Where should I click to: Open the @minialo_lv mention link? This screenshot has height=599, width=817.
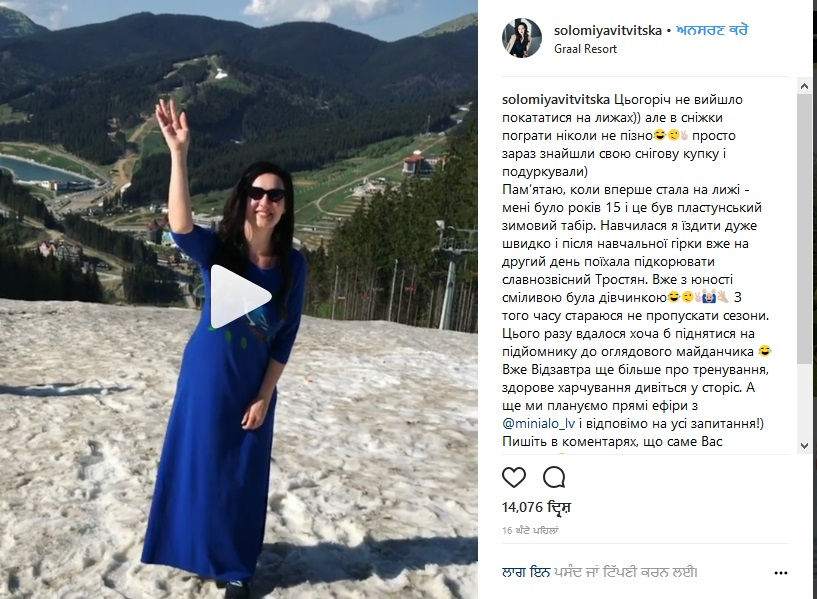[538, 423]
